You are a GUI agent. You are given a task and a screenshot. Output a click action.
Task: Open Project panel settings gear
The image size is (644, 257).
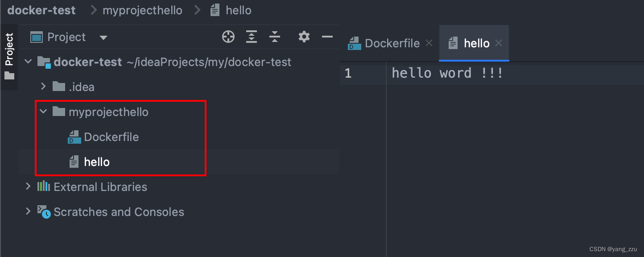[304, 37]
